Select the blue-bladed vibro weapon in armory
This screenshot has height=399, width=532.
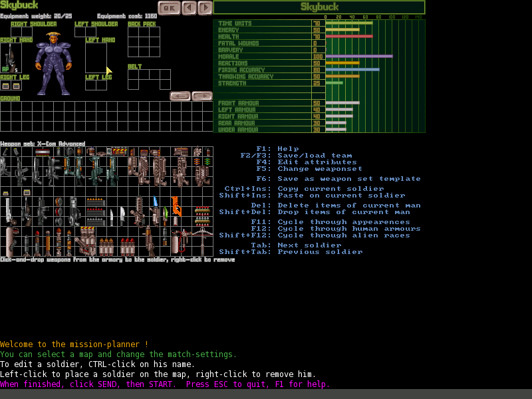coord(155,211)
